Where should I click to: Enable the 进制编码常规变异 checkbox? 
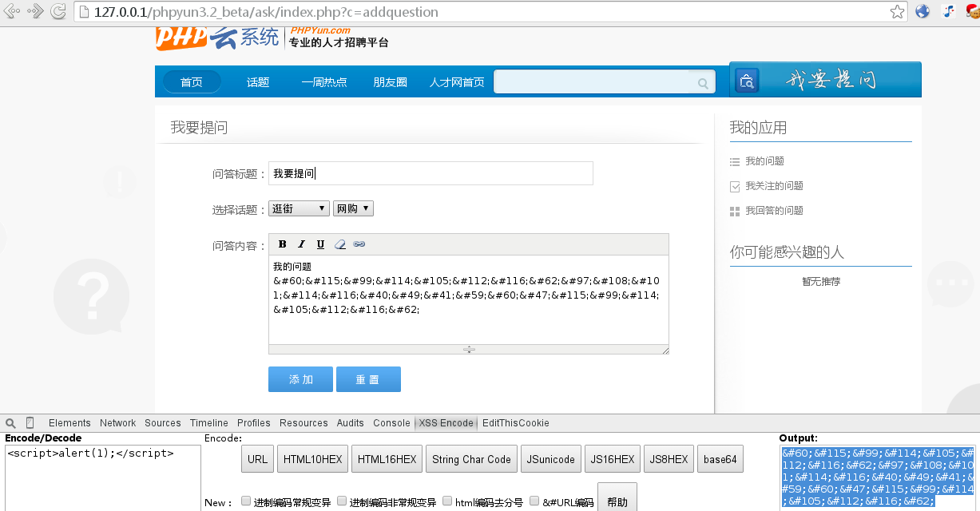246,501
